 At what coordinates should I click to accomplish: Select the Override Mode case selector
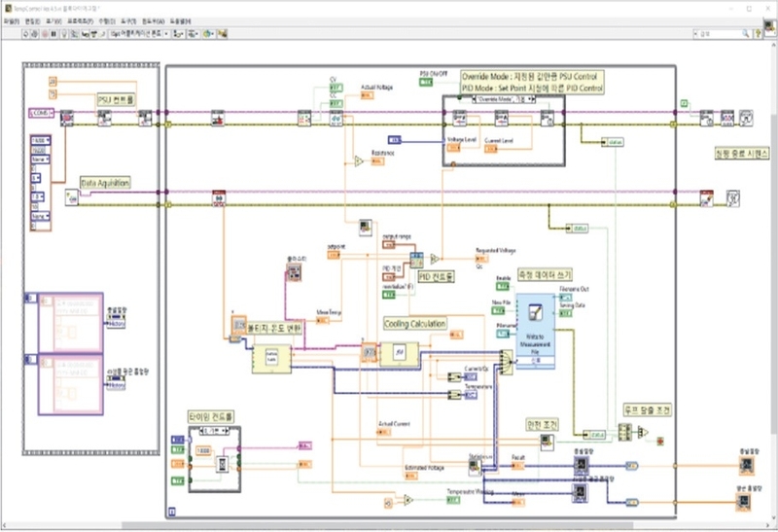click(x=504, y=98)
